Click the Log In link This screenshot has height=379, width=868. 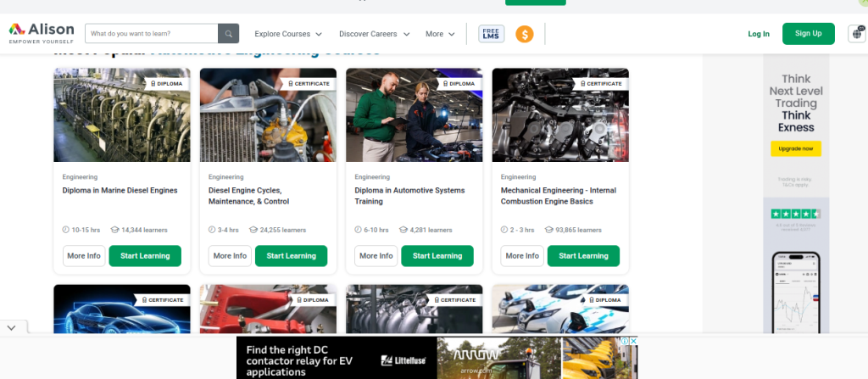click(759, 34)
